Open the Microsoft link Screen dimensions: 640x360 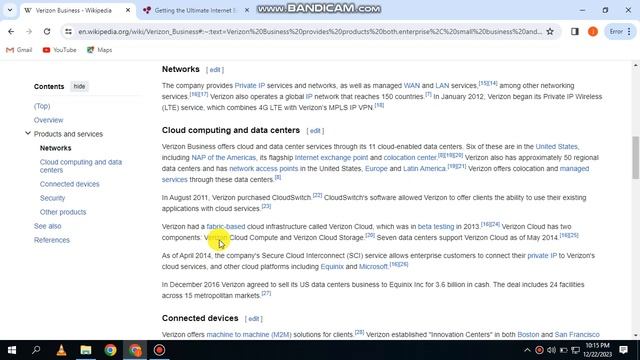373,267
